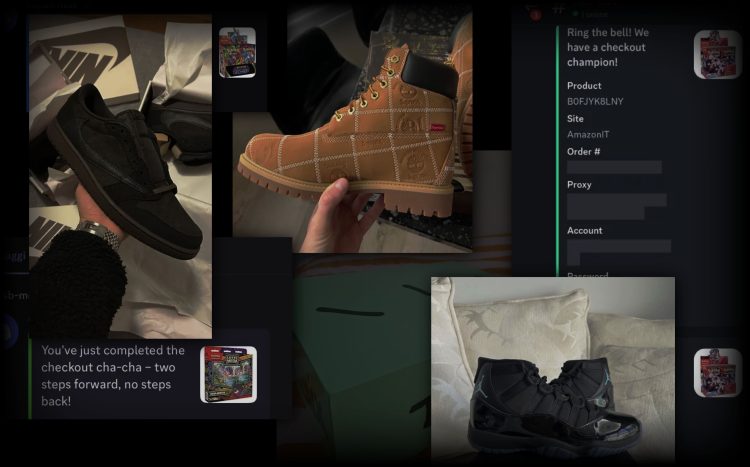The width and height of the screenshot is (750, 467).
Task: Click the green accent bar of the checkout embed
Action: [556, 150]
